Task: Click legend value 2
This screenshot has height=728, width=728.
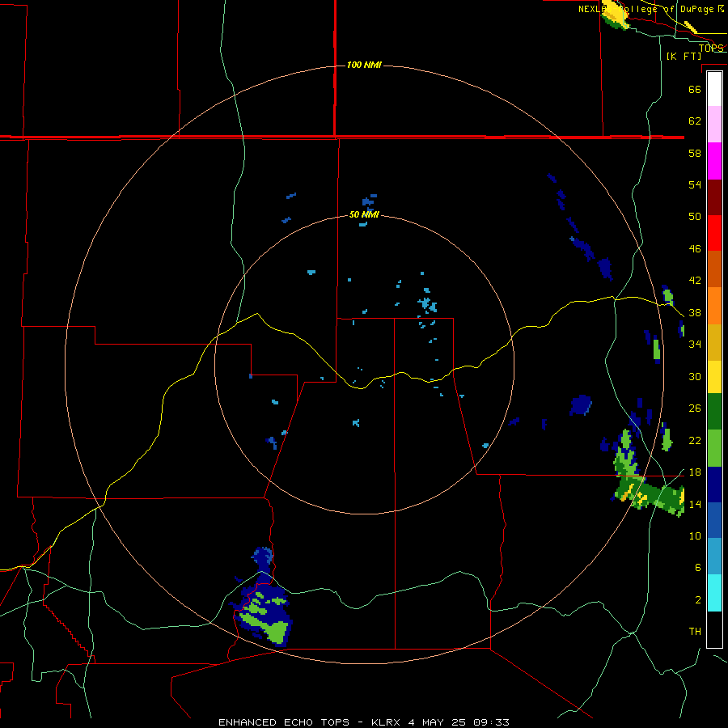Action: [x=697, y=600]
